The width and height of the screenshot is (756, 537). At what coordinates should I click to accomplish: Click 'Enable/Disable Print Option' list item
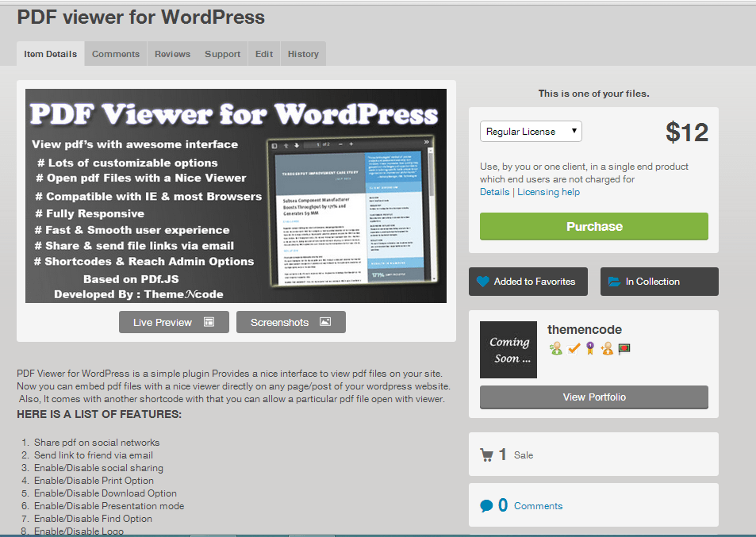94,481
